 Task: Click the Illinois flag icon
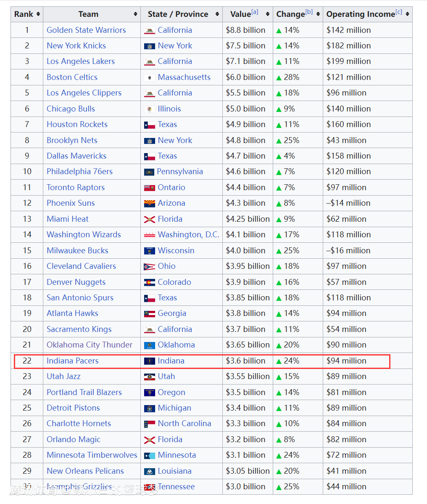pos(150,109)
